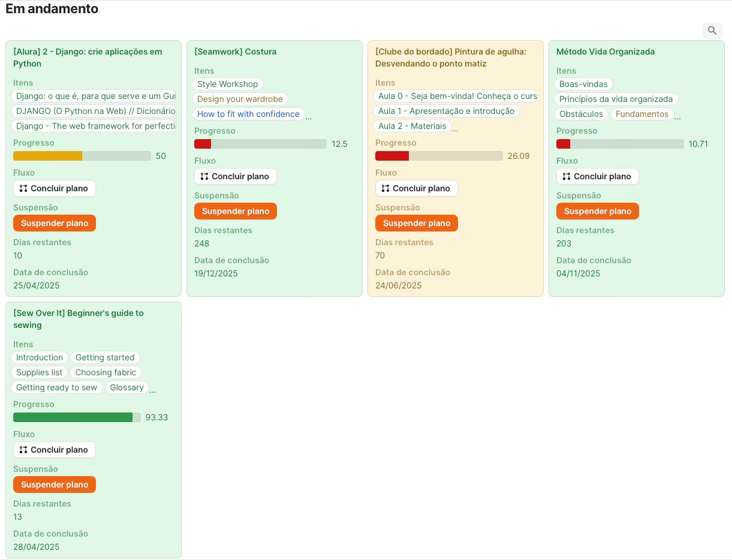Screen dimensions: 732x560
Task: Select the Choosing fabric item tag
Action: pyautogui.click(x=106, y=372)
